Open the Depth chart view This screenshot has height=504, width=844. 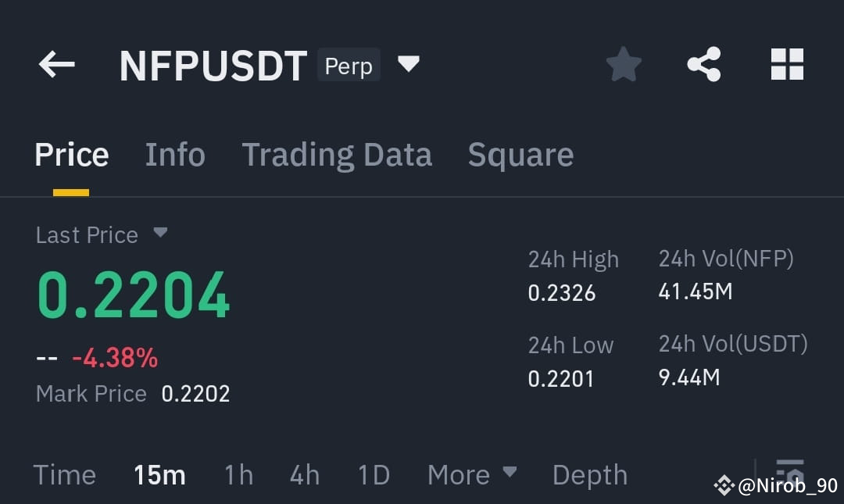tap(590, 475)
